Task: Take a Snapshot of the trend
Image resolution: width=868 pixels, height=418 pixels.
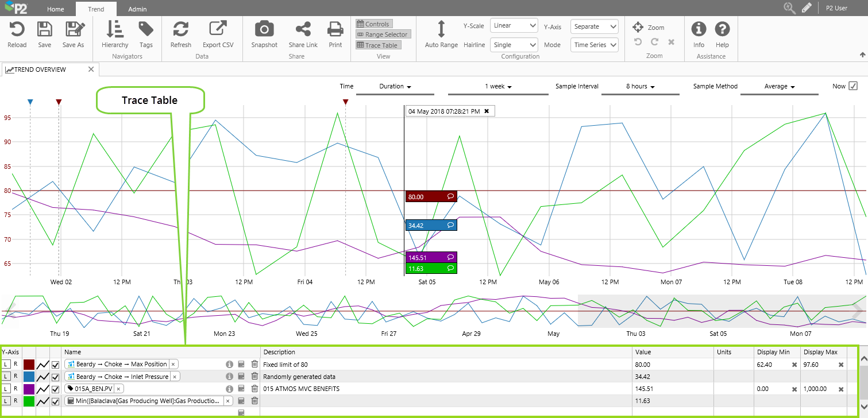Action: click(264, 29)
